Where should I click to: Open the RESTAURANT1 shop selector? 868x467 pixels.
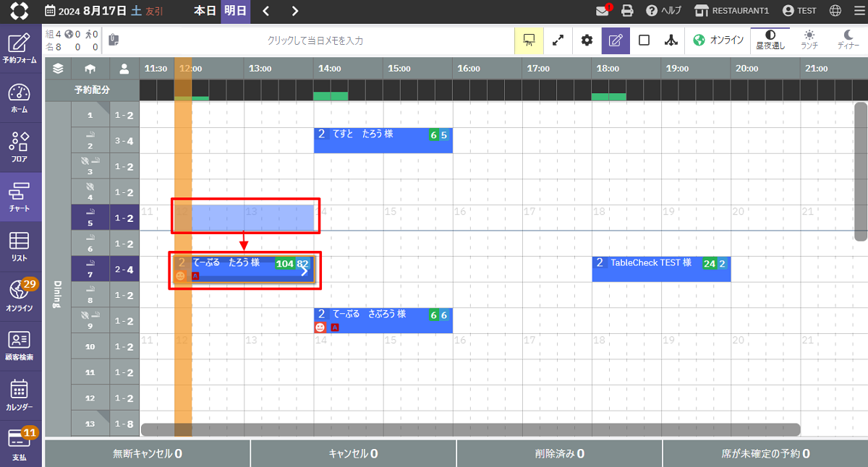click(731, 11)
